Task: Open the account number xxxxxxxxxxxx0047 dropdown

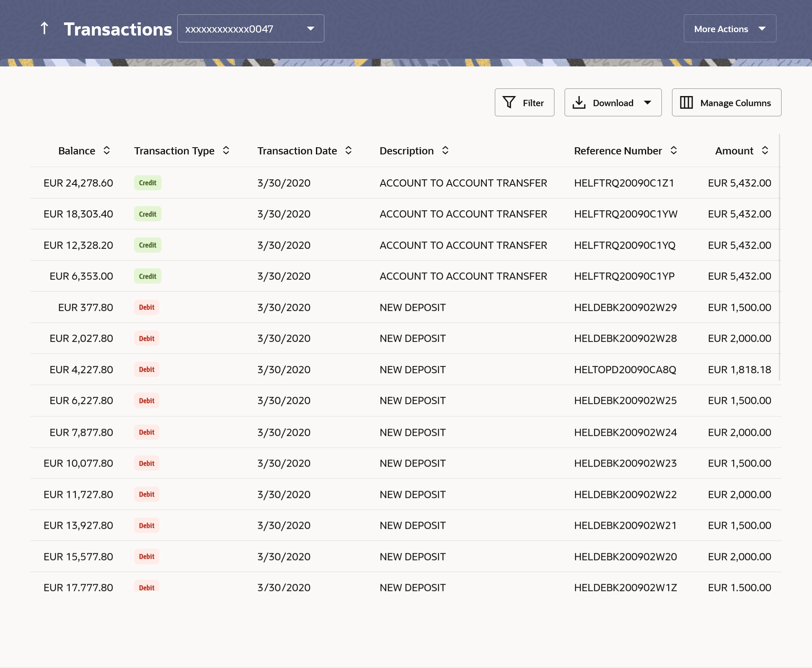Action: pyautogui.click(x=250, y=28)
